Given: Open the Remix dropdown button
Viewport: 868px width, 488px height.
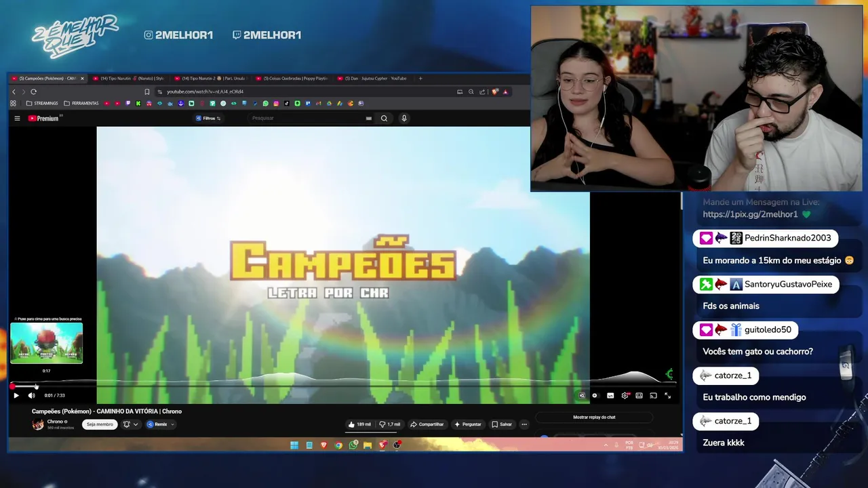Looking at the screenshot, I should tap(161, 424).
